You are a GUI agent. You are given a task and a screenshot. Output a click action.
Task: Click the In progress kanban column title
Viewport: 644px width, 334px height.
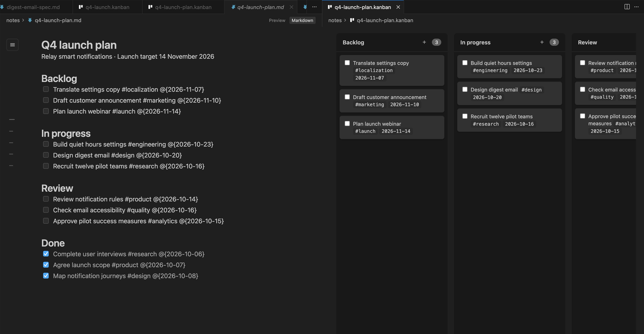[x=475, y=42]
